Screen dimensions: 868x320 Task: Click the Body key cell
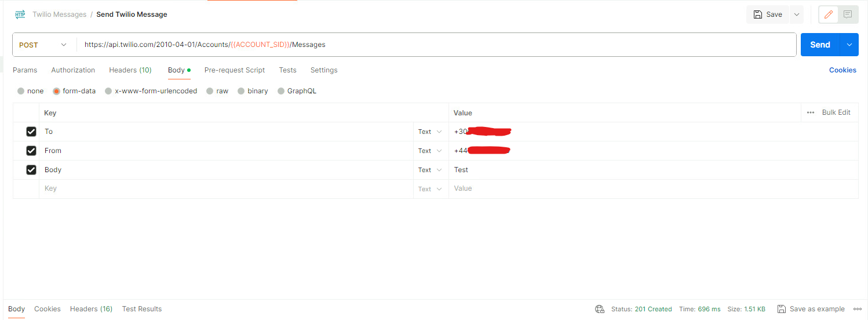[226, 170]
